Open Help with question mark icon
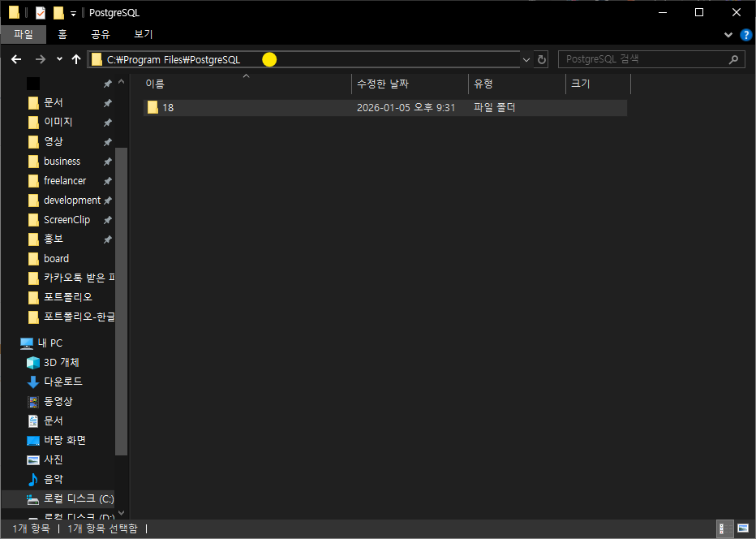Viewport: 756px width, 539px height. click(x=745, y=35)
